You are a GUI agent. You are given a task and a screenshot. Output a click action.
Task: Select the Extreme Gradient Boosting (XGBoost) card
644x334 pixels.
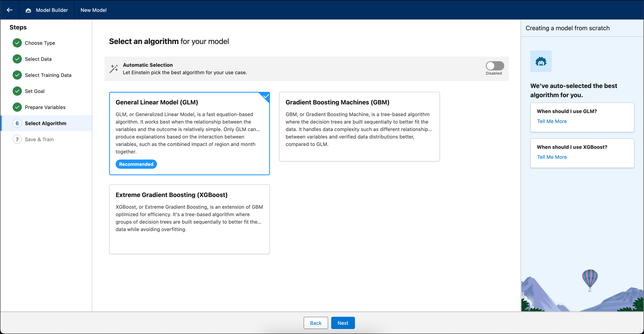click(189, 219)
